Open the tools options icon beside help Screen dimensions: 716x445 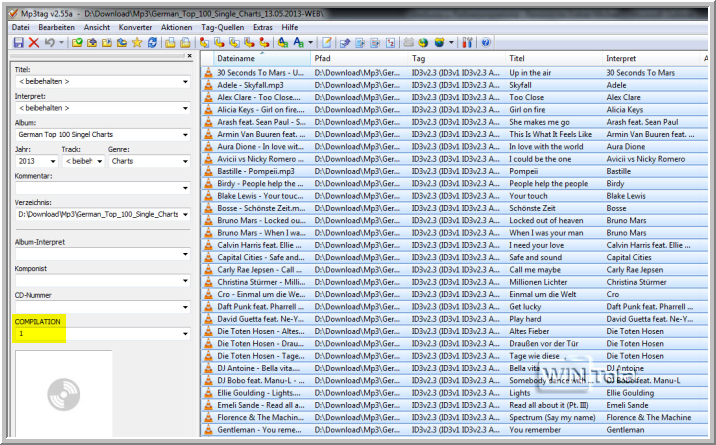tap(469, 43)
